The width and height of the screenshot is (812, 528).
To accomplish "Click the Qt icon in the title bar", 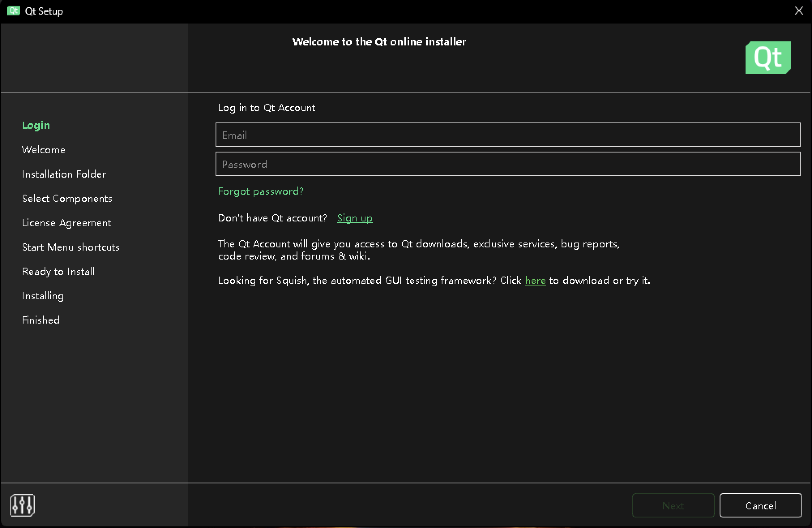I will pos(13,11).
